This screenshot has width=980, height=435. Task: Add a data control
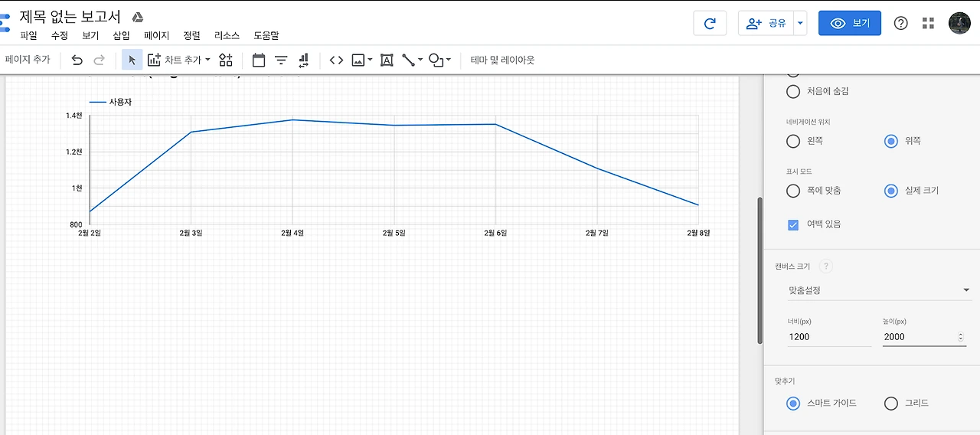(x=303, y=60)
